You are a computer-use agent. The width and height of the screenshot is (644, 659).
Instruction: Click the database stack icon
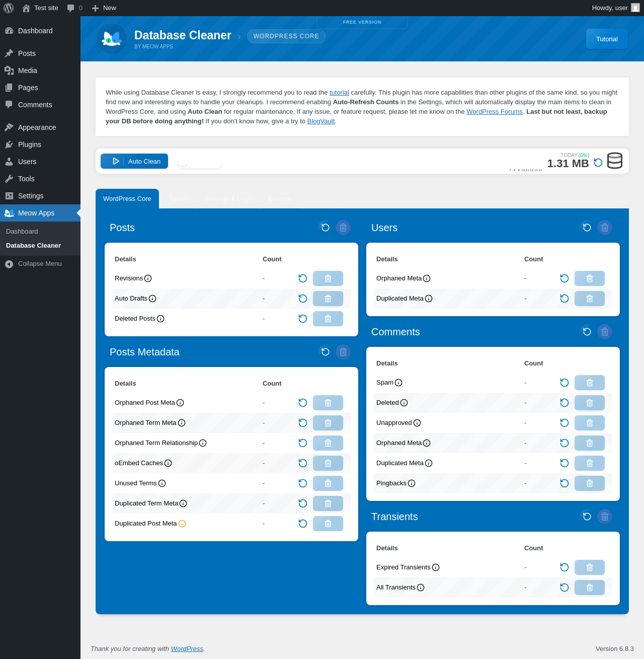pyautogui.click(x=615, y=161)
